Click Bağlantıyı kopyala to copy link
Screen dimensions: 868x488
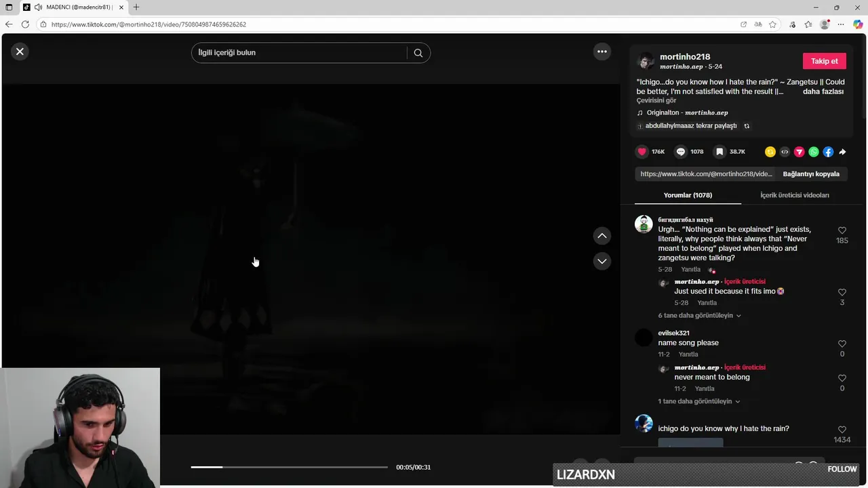pyautogui.click(x=811, y=174)
